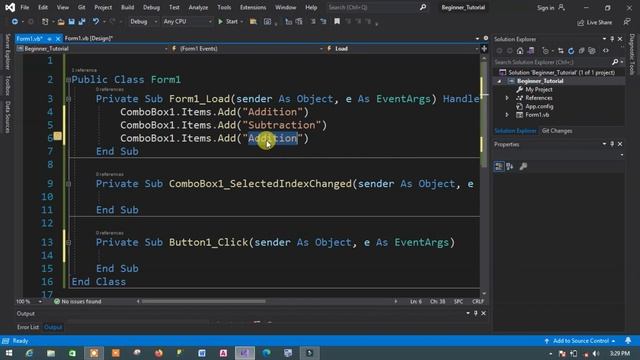Click the feedback icon at top right
Screen dimensions: 640x360
[x=627, y=22]
